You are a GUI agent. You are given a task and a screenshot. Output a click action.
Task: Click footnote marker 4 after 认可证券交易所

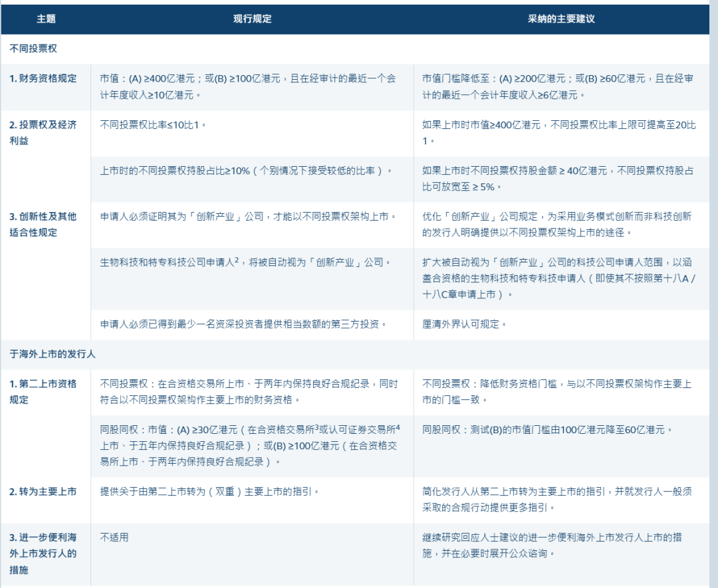pos(398,427)
